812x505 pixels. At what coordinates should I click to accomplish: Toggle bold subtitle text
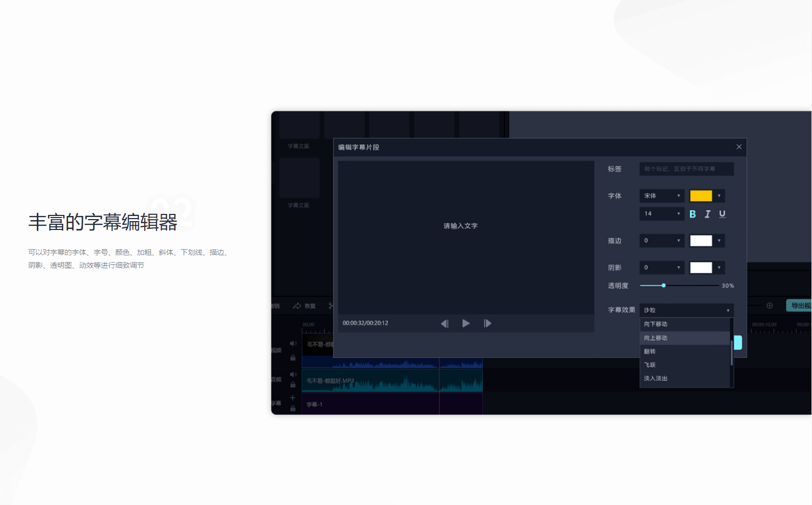(692, 214)
